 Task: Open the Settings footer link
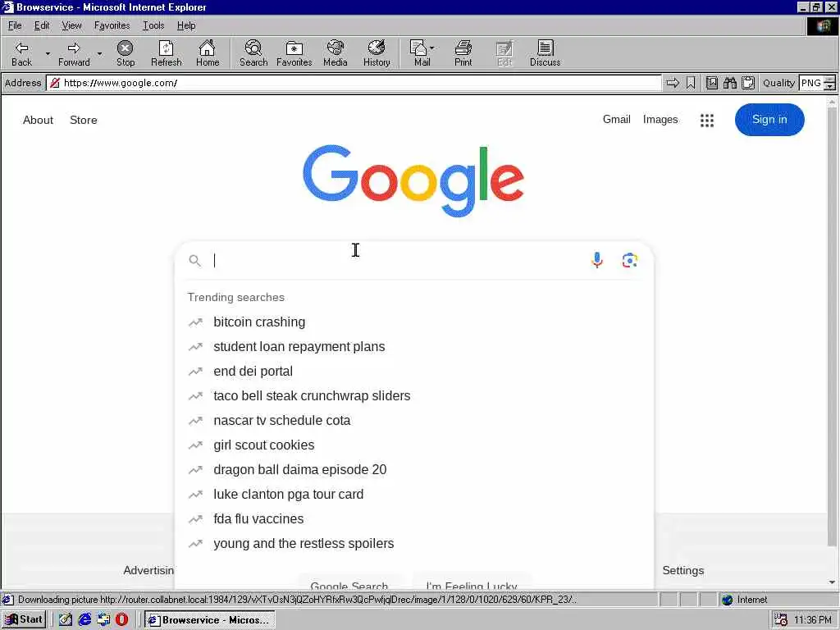[683, 571]
